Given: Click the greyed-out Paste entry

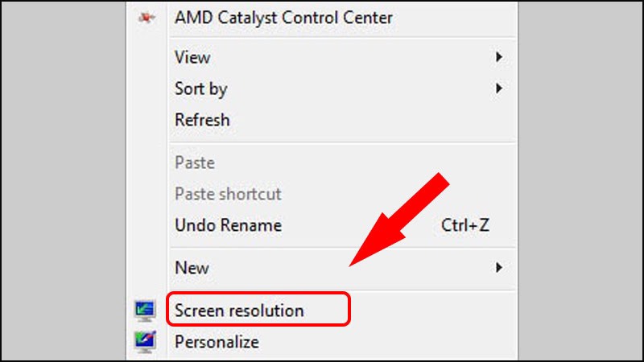Looking at the screenshot, I should pyautogui.click(x=195, y=162).
